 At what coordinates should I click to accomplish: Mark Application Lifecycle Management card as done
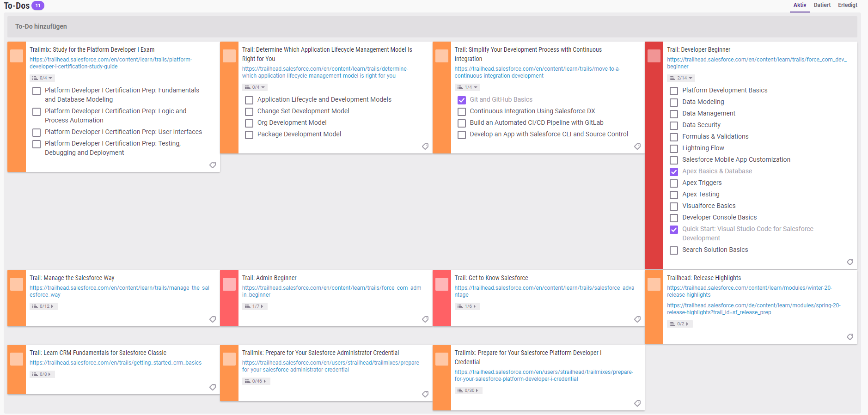[229, 56]
